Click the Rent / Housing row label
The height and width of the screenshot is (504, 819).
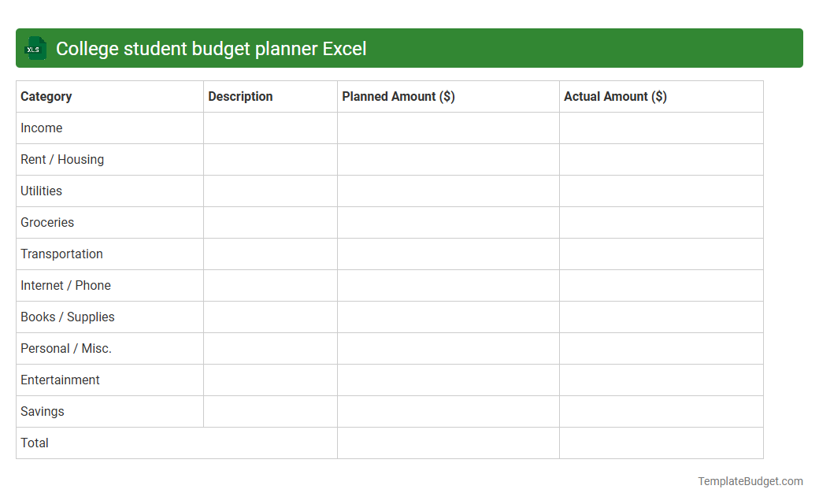[x=62, y=159]
